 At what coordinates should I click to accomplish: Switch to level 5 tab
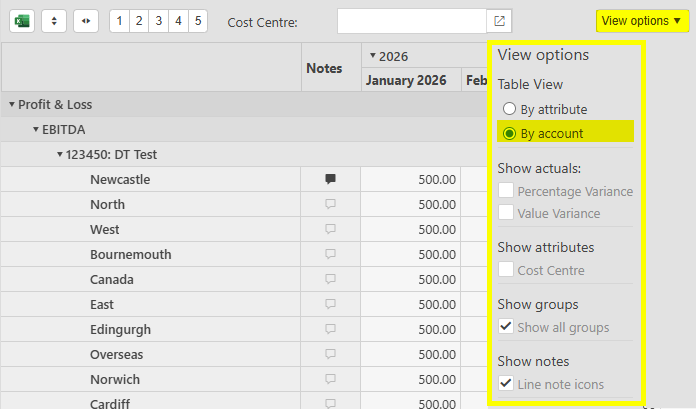coord(197,21)
